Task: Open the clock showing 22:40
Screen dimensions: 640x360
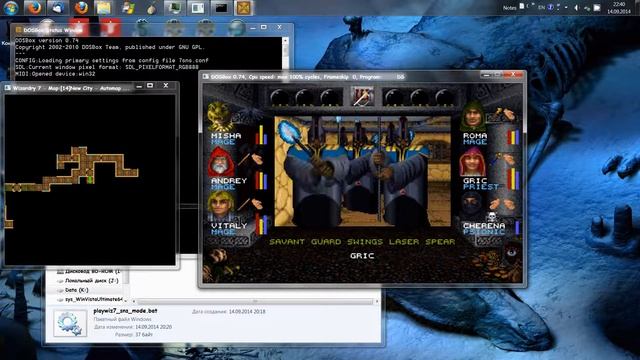Action: (x=619, y=7)
